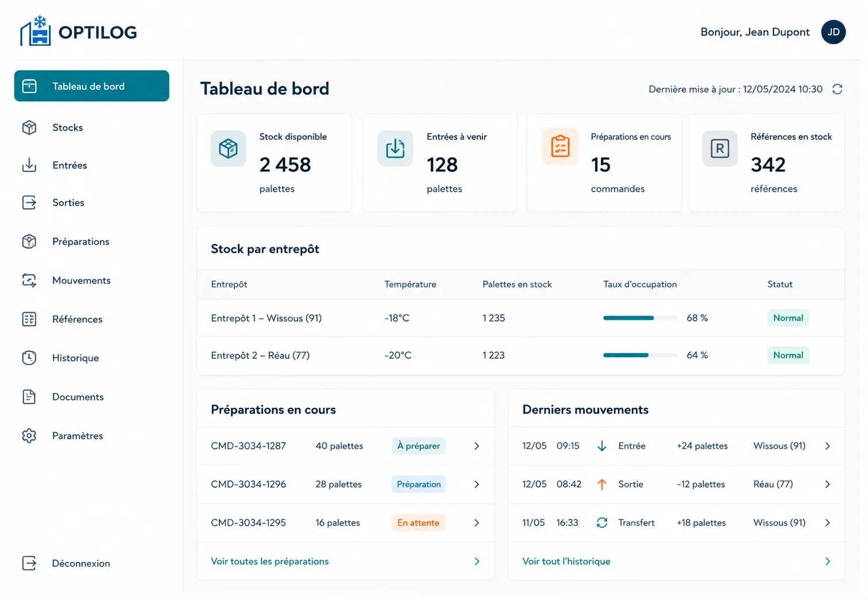The width and height of the screenshot is (868, 600).
Task: Click the Références en stock R icon
Action: pyautogui.click(x=719, y=148)
